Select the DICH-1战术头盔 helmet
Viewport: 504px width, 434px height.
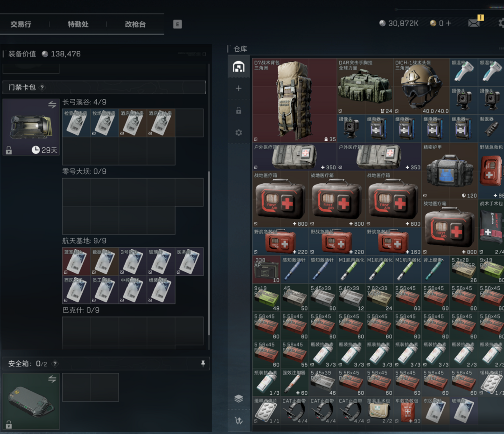[421, 86]
